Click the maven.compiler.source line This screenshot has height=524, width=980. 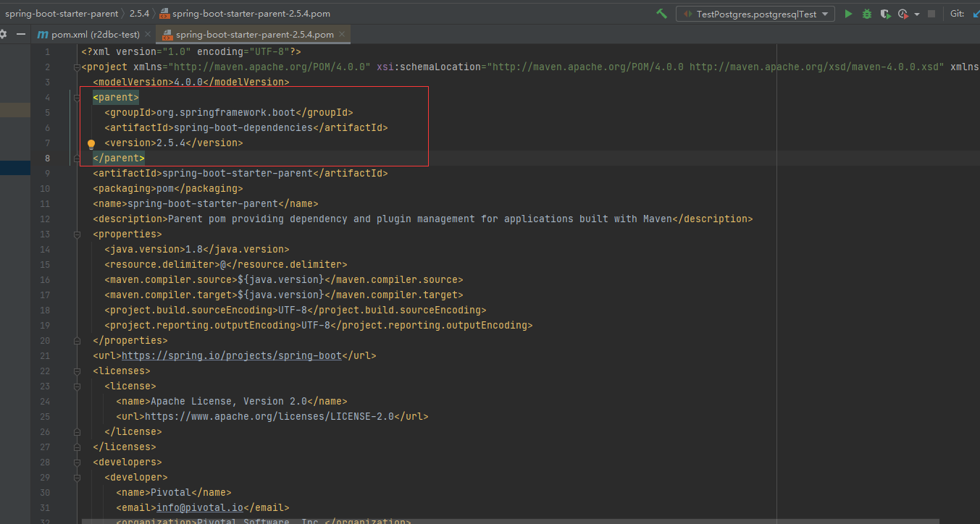pyautogui.click(x=284, y=279)
